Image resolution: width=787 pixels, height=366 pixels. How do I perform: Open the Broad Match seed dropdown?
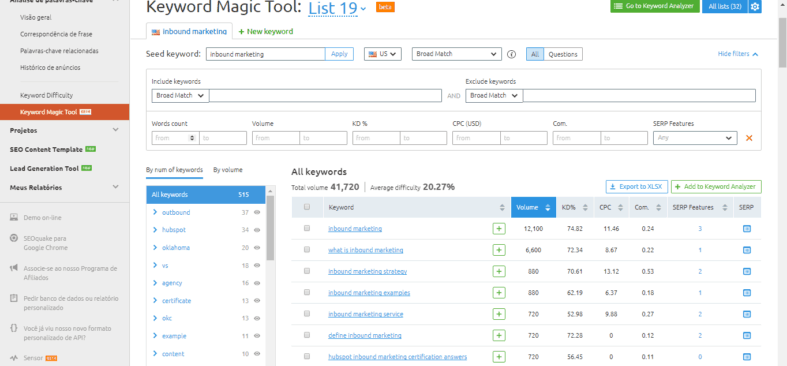(456, 54)
